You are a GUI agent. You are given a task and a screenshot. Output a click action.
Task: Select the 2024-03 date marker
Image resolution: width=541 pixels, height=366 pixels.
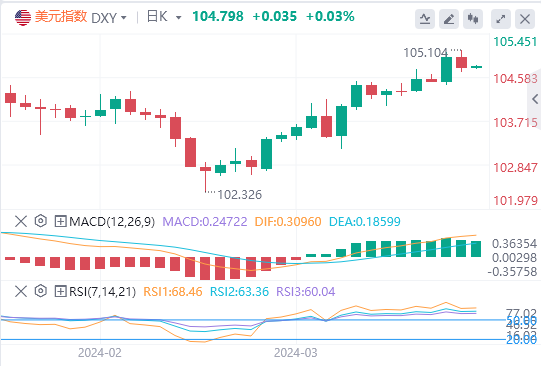(x=296, y=353)
